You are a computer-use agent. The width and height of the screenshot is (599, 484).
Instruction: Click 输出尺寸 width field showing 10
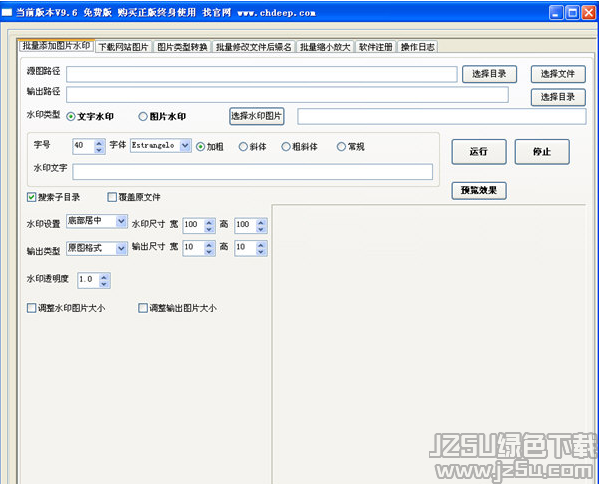[194, 248]
